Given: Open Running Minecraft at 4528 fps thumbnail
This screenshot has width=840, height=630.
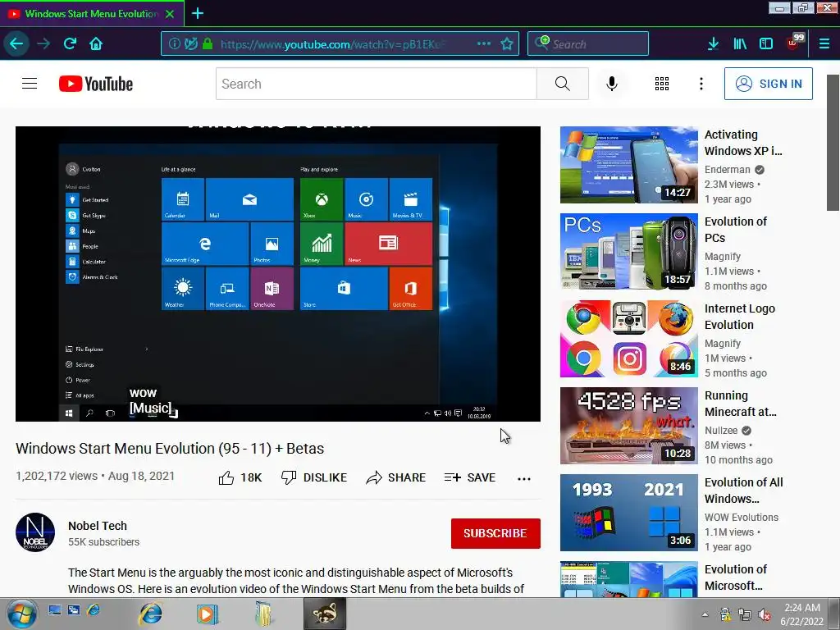Looking at the screenshot, I should (x=629, y=426).
